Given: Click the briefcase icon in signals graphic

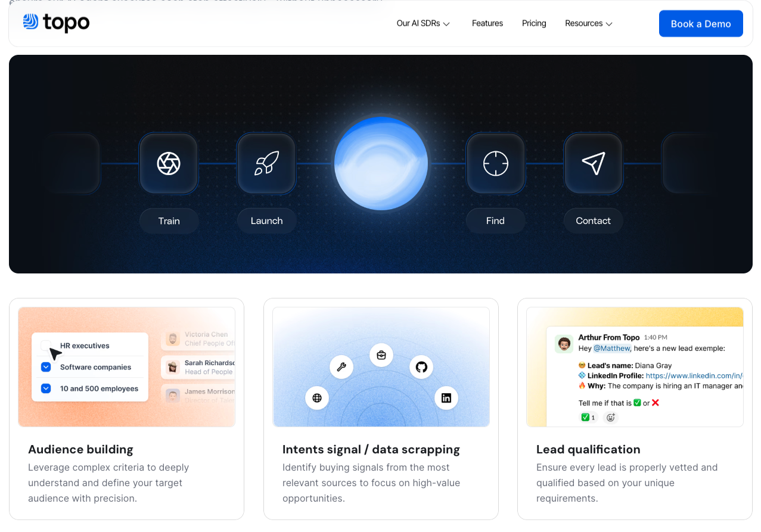Looking at the screenshot, I should click(381, 355).
